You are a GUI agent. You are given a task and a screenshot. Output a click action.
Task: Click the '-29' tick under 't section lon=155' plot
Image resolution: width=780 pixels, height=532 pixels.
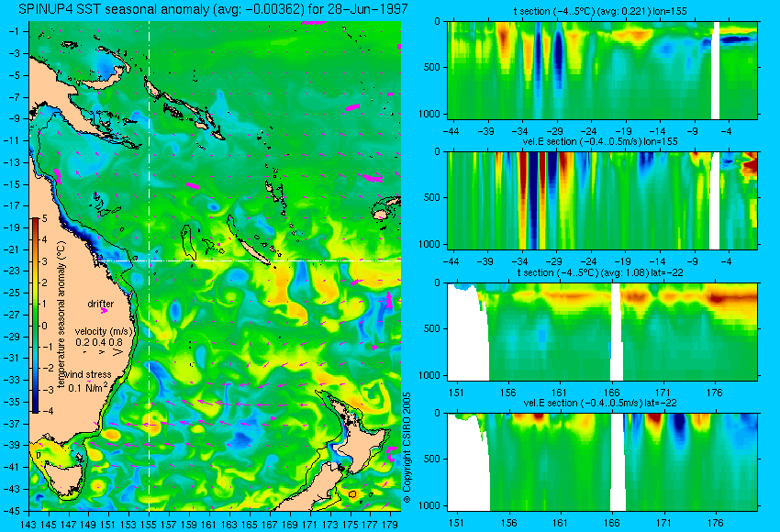coord(554,131)
